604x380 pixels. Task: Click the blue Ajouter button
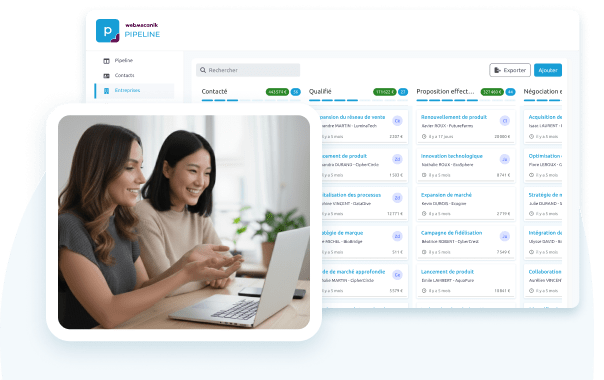point(548,70)
